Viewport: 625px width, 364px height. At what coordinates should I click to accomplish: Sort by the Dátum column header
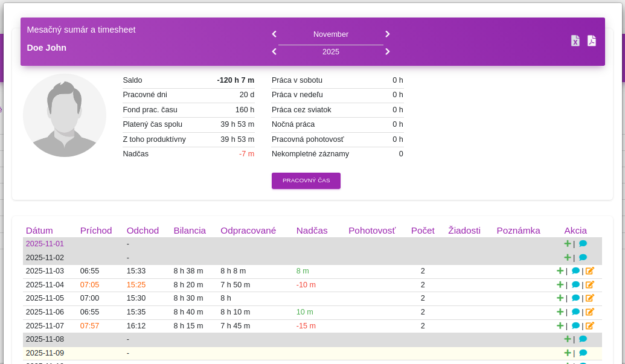pyautogui.click(x=39, y=231)
